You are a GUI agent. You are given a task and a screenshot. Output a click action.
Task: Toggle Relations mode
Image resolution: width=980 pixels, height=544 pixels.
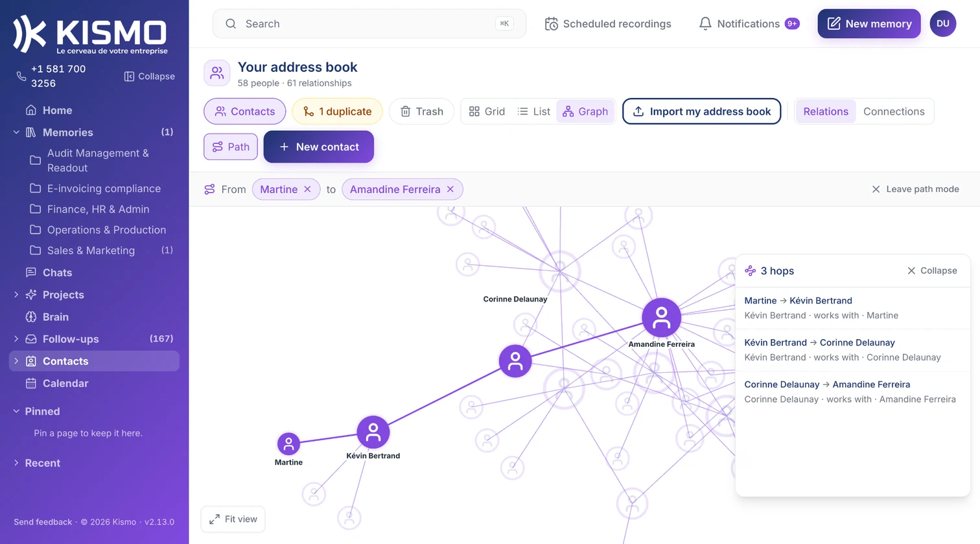pyautogui.click(x=826, y=112)
